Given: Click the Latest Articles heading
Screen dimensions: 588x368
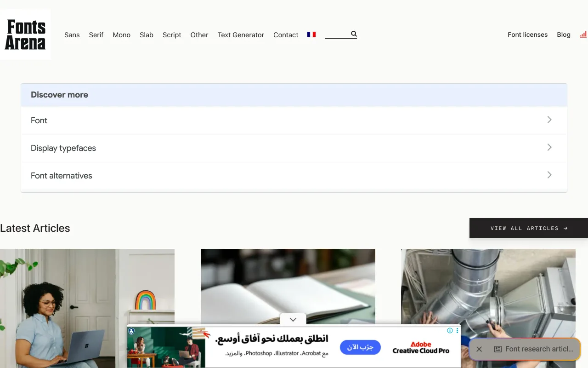Looking at the screenshot, I should pyautogui.click(x=35, y=228).
